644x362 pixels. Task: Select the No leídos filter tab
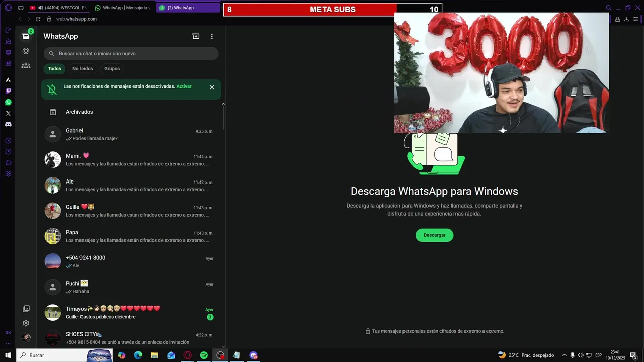(83, 69)
